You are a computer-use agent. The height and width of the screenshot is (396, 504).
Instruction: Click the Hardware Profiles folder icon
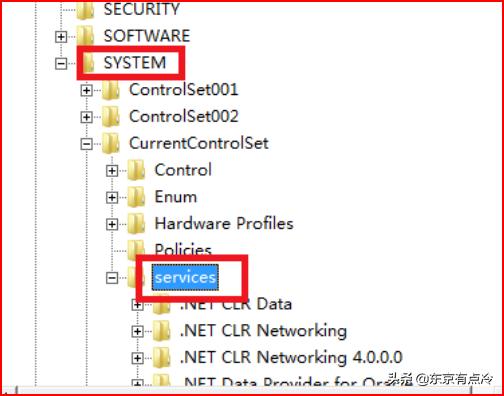pyautogui.click(x=136, y=224)
